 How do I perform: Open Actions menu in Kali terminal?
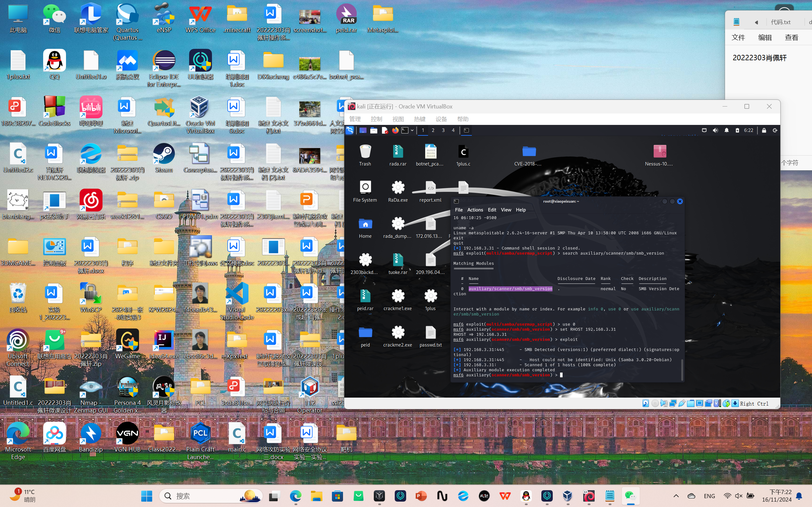[475, 210]
